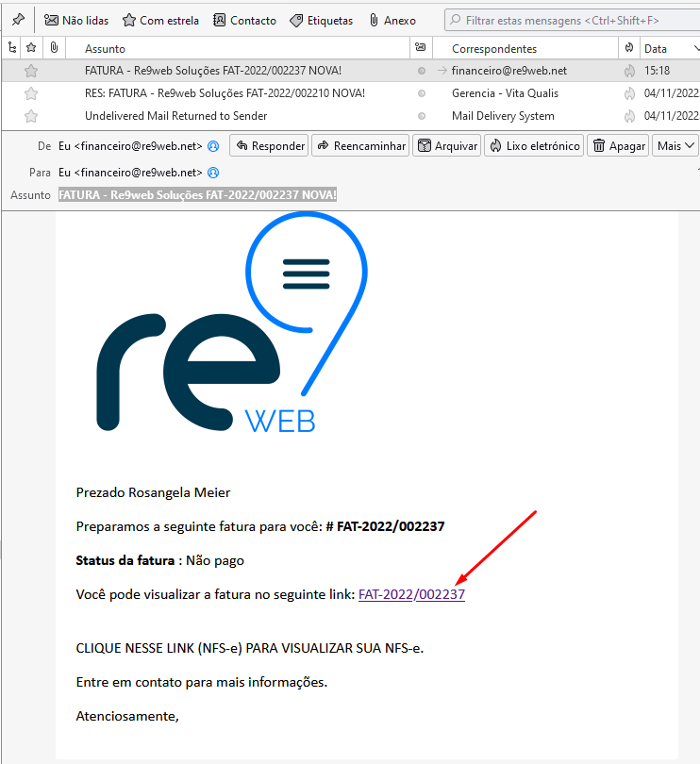Click the Mail Delivery System correspondent
Image resolution: width=700 pixels, height=764 pixels.
coord(503,116)
